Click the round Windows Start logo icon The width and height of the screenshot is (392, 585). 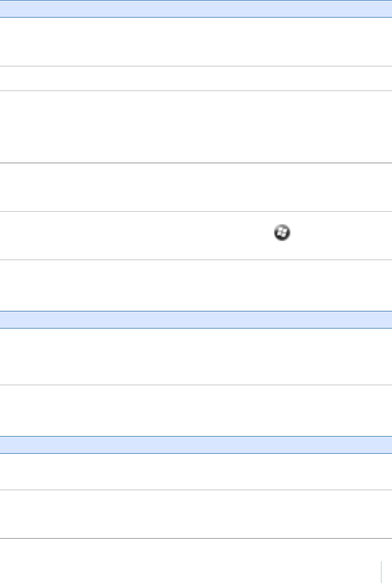(282, 232)
